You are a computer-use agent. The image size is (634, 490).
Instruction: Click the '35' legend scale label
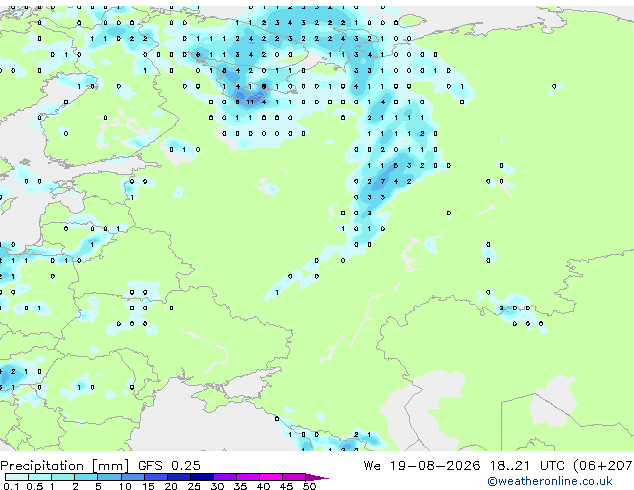click(x=240, y=486)
